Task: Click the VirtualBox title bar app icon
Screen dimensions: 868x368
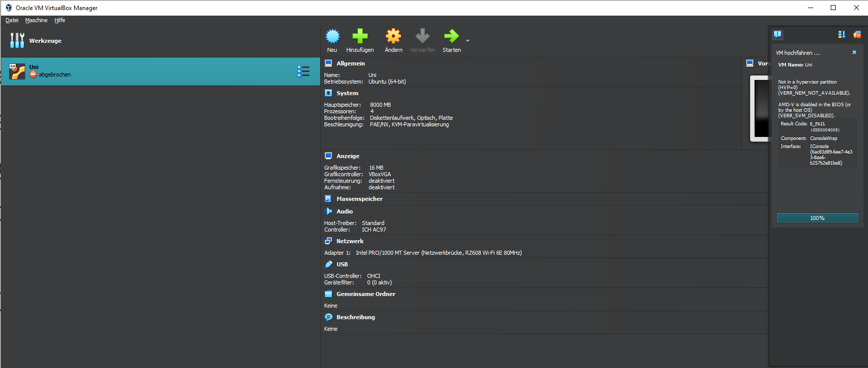Action: [x=9, y=8]
